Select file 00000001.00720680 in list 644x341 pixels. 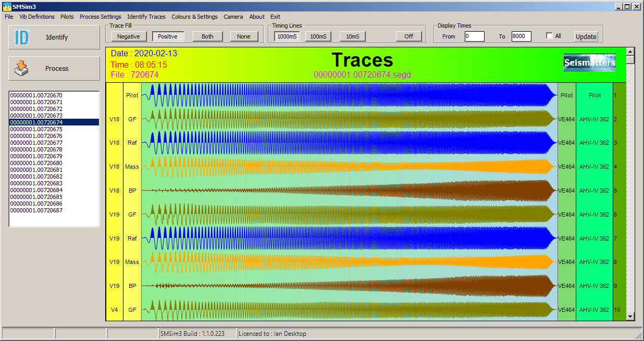[x=54, y=163]
